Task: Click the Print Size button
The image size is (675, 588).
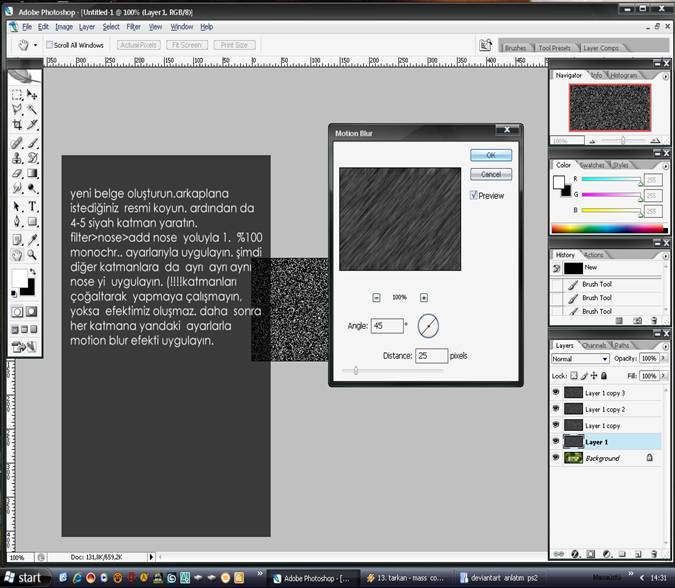Action: point(234,45)
